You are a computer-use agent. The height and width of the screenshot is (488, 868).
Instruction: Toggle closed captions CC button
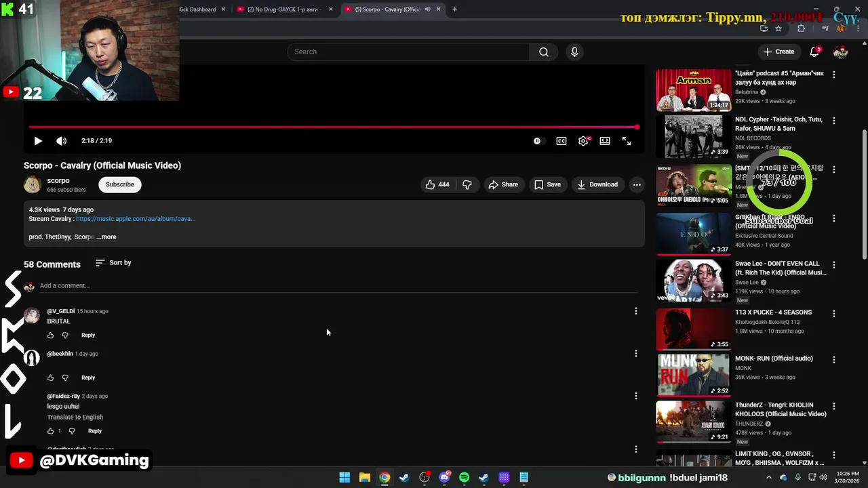click(561, 141)
